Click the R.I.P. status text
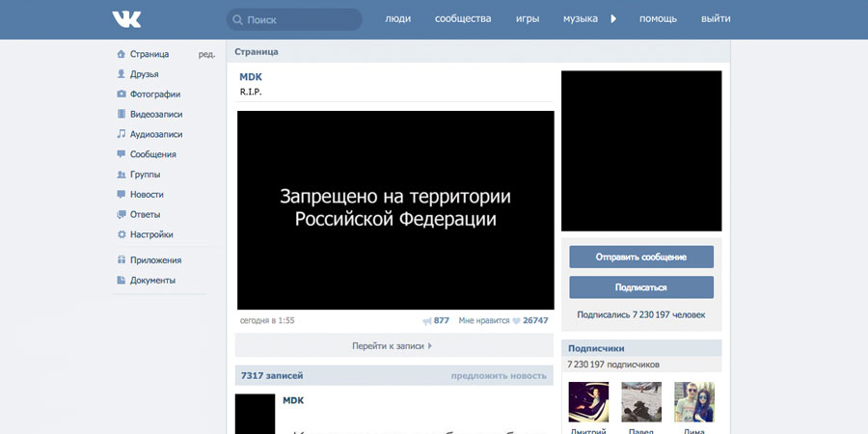868x434 pixels. tap(251, 92)
